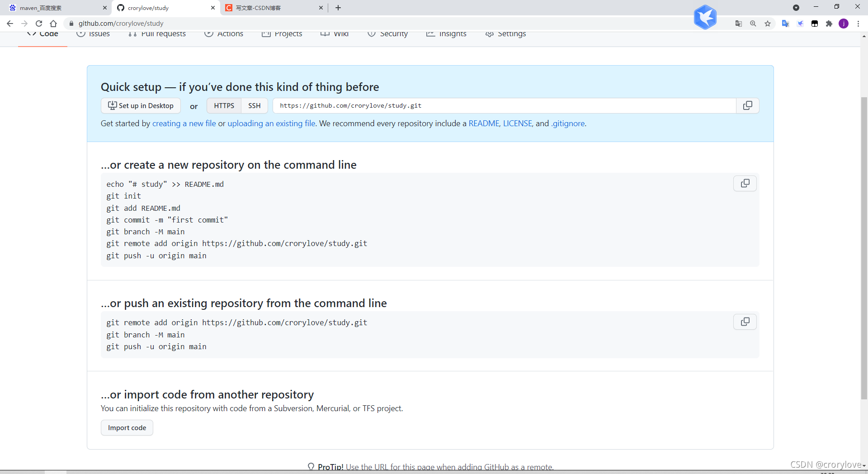The width and height of the screenshot is (868, 474).
Task: Open the browser home page
Action: pyautogui.click(x=53, y=24)
